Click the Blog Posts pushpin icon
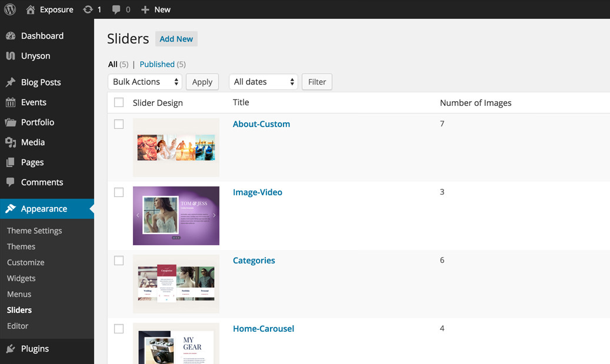 click(x=11, y=82)
